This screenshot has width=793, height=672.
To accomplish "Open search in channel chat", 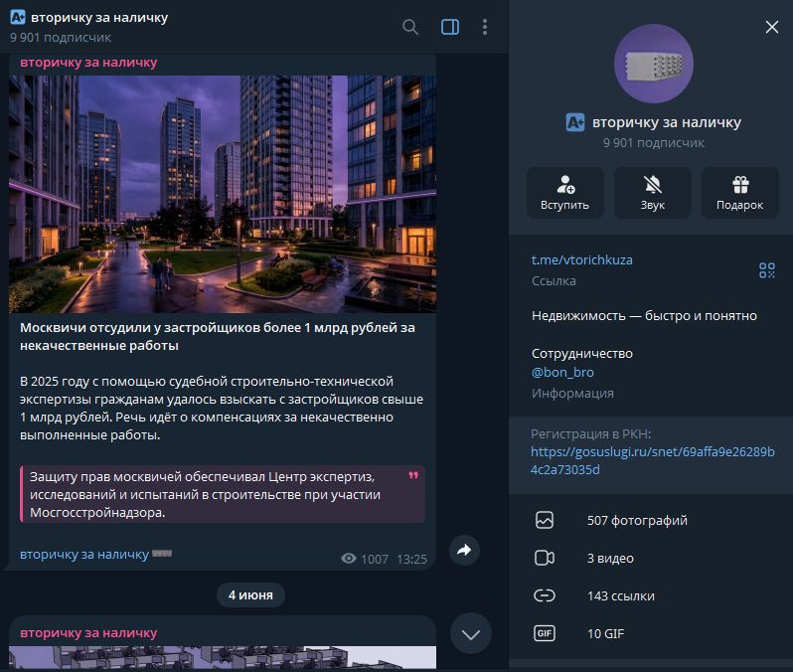I will pos(410,27).
